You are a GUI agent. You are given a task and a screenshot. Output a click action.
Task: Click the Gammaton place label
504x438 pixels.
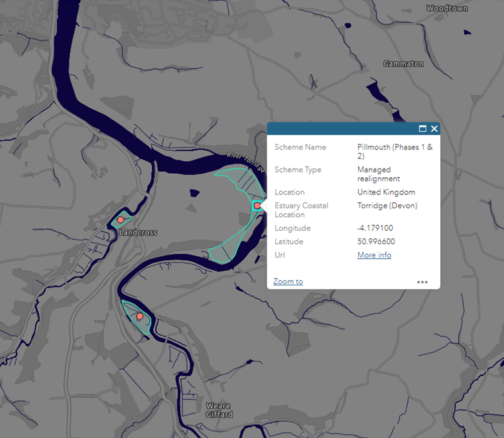(403, 64)
